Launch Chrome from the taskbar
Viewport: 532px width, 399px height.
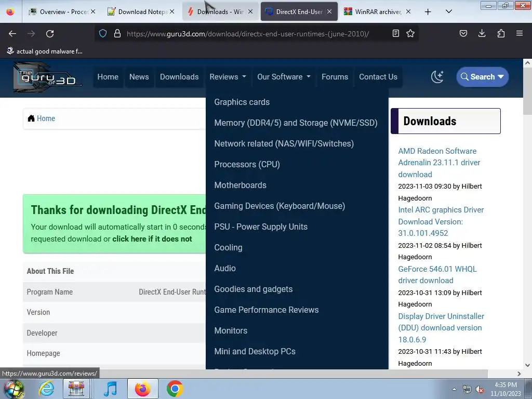tap(175, 389)
